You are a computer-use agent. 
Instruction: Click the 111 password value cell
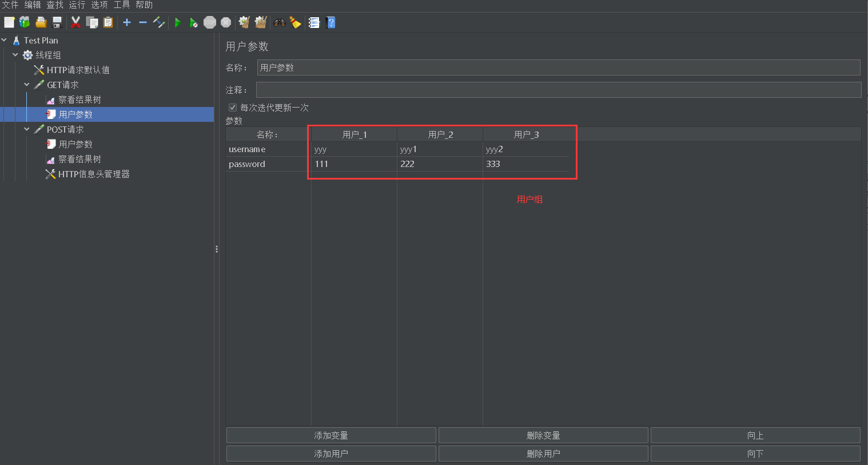pyautogui.click(x=354, y=164)
